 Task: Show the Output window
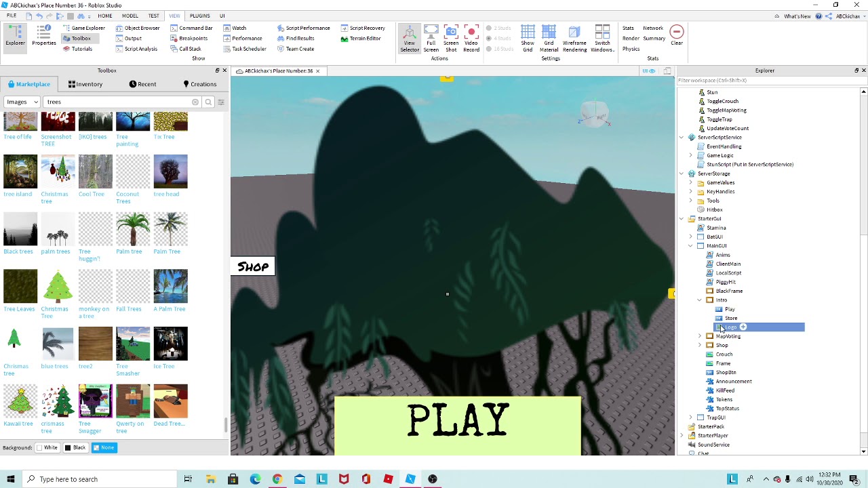tap(128, 39)
